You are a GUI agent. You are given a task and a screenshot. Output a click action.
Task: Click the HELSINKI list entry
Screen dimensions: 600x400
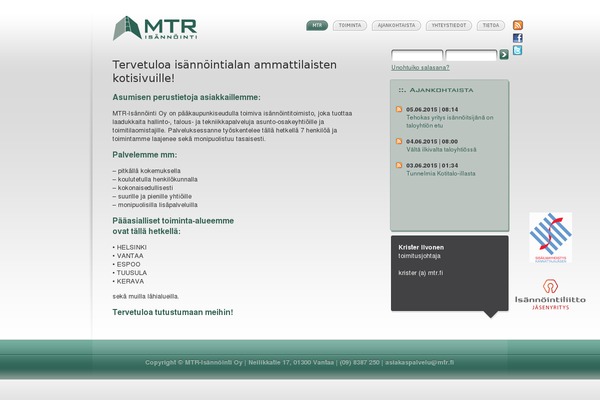(131, 247)
